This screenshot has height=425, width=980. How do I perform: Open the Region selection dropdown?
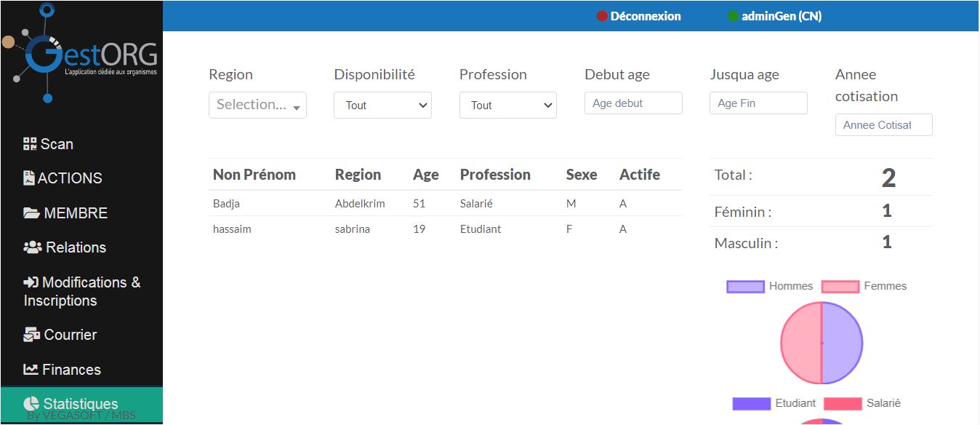[x=257, y=105]
